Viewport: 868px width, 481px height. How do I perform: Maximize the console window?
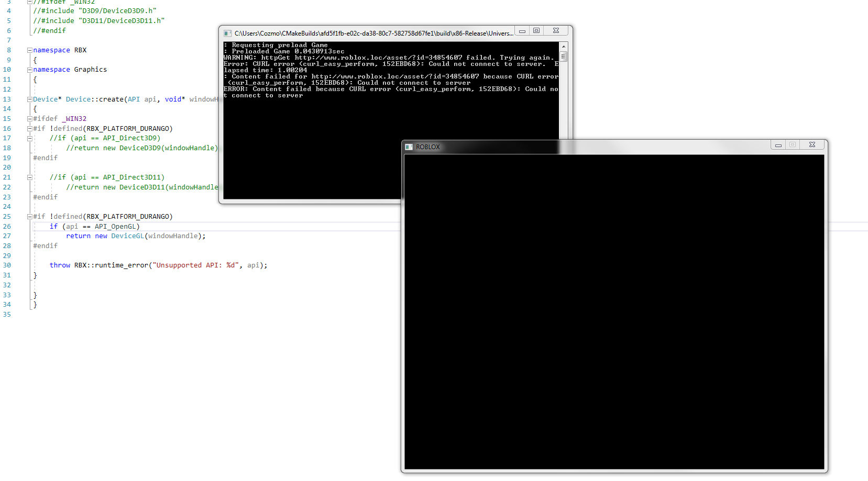coord(536,31)
